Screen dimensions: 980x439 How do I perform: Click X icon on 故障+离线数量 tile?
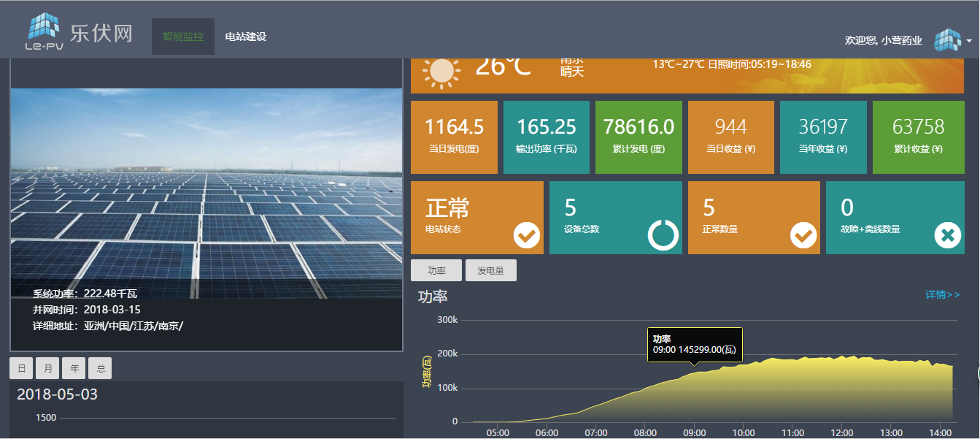(948, 236)
